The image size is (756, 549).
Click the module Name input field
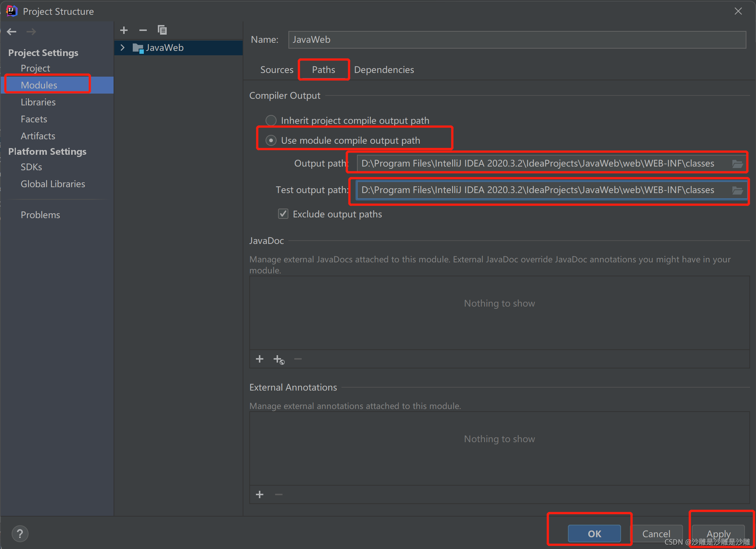tap(516, 40)
